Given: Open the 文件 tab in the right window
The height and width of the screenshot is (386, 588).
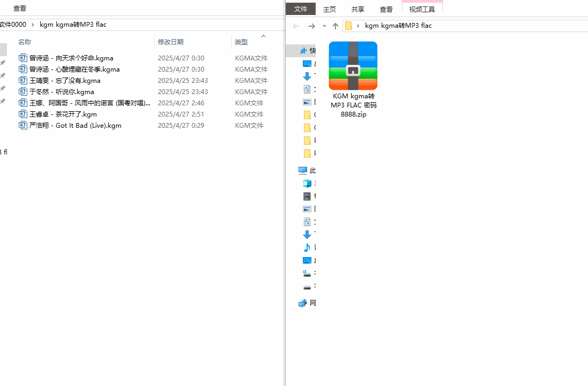Looking at the screenshot, I should pyautogui.click(x=300, y=9).
